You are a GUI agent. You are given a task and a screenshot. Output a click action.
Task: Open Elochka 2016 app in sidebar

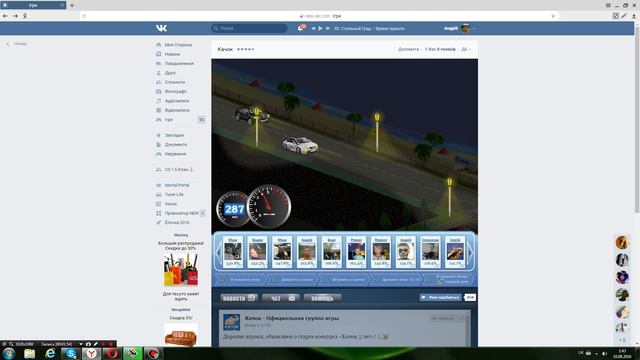[173, 222]
